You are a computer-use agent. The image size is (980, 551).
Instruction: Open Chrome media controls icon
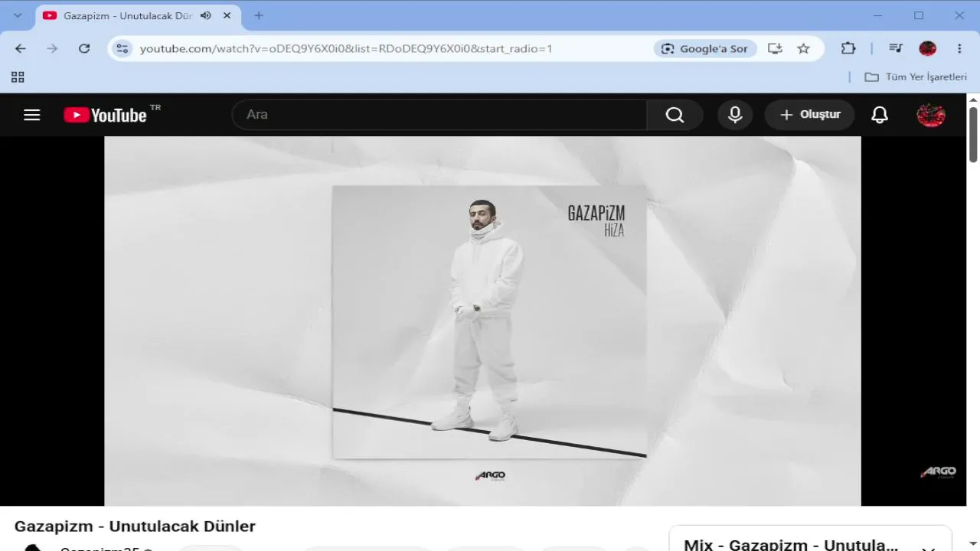(896, 48)
